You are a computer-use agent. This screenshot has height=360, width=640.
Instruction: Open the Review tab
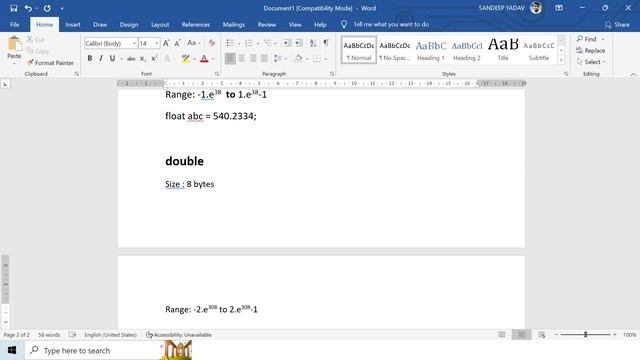pos(267,24)
